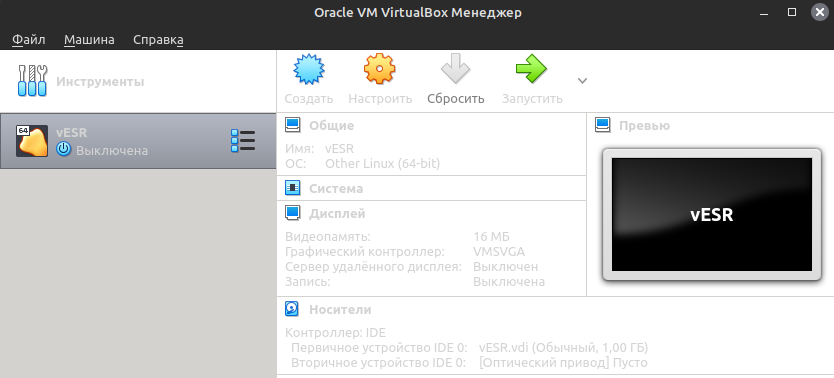Click the Сбросить down-arrow toolbar icon
Screen dimensions: 834x378
[456, 69]
